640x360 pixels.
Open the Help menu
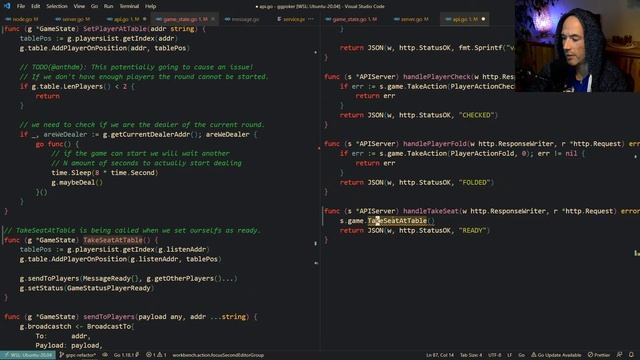click(150, 6)
